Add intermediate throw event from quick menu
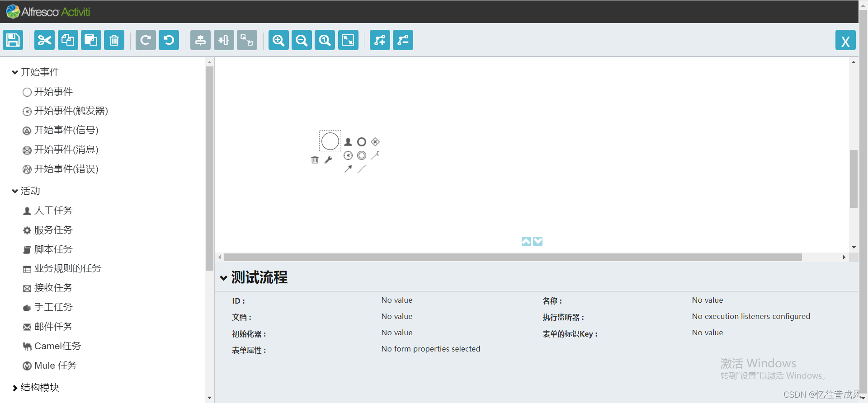Image resolution: width=868 pixels, height=403 pixels. coord(362,155)
